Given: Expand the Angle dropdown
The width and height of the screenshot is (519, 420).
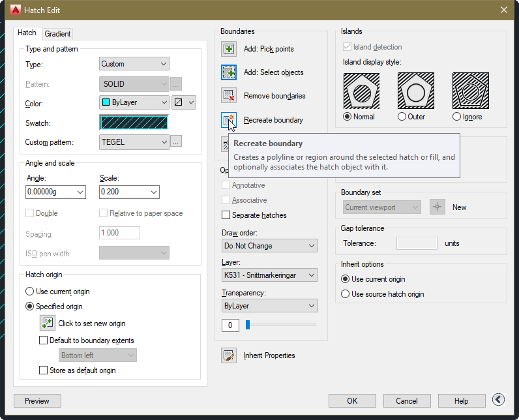Looking at the screenshot, I should click(x=80, y=192).
